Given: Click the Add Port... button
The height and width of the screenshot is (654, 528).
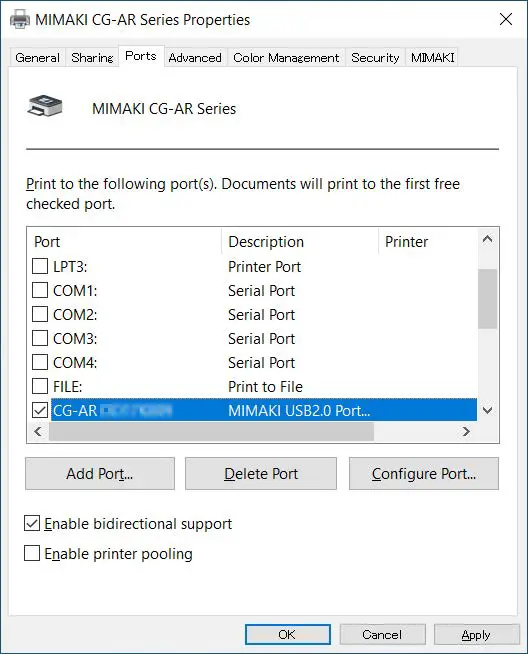Looking at the screenshot, I should click(x=100, y=473).
